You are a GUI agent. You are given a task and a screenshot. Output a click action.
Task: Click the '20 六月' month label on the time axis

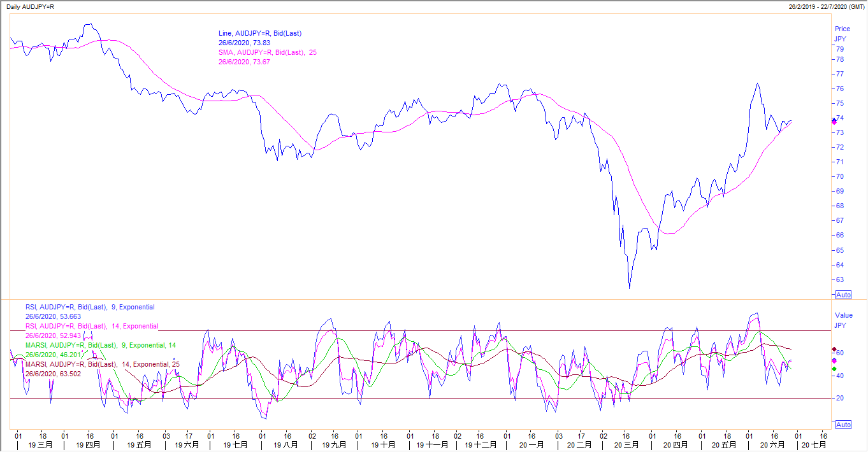[x=773, y=445]
